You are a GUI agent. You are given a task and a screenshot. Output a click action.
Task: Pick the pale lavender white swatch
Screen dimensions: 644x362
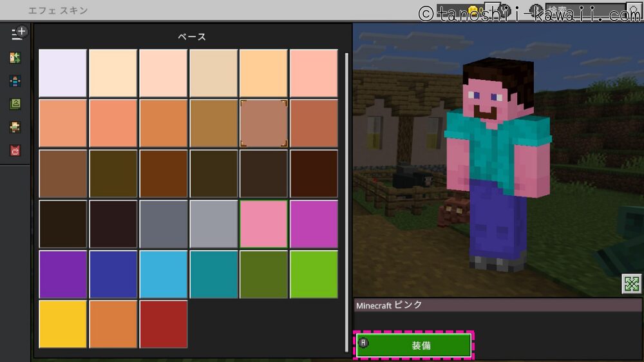click(62, 73)
